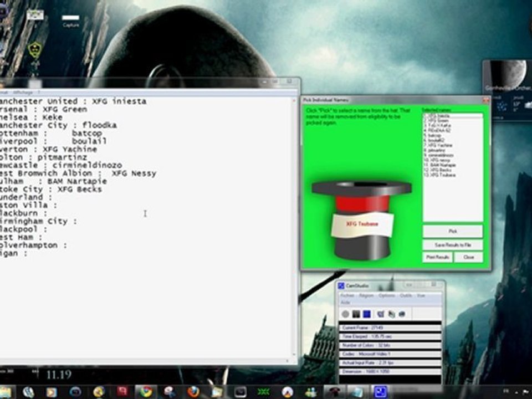
Task: Click Time Elapsed status line in CamStudio
Action: (390, 336)
